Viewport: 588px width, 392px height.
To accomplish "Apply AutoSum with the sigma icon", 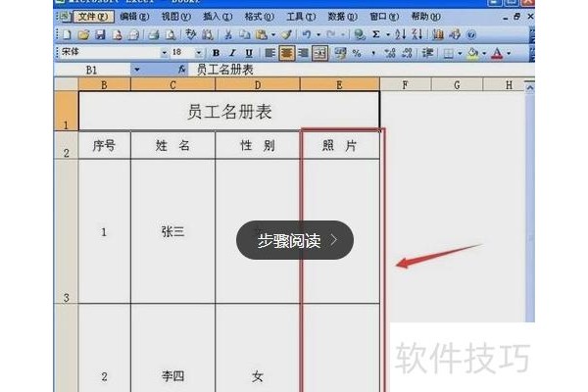I will [x=376, y=35].
